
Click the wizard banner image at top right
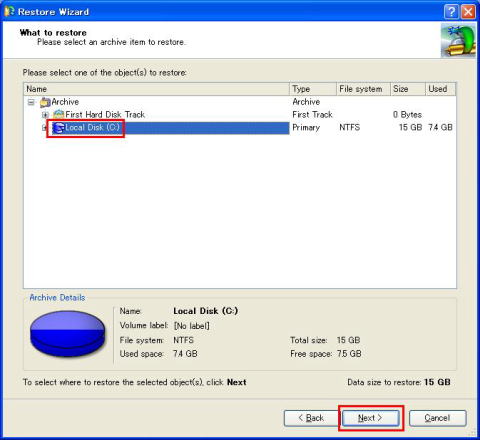458,40
